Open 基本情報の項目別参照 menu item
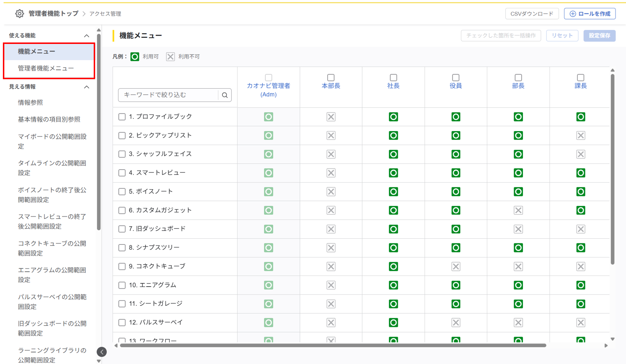Screen dimensions: 626x364 [49, 119]
